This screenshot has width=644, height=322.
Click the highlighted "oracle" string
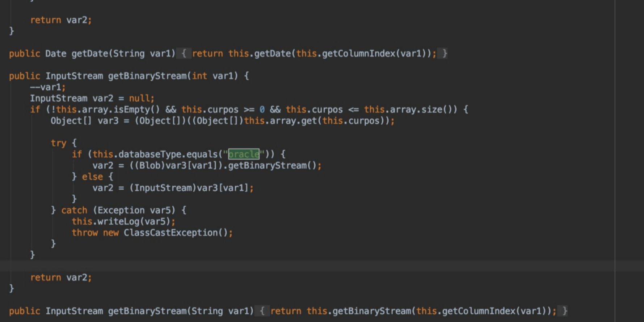pyautogui.click(x=244, y=154)
